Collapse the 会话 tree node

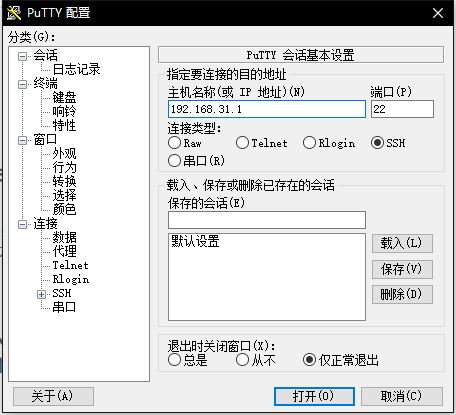point(22,56)
